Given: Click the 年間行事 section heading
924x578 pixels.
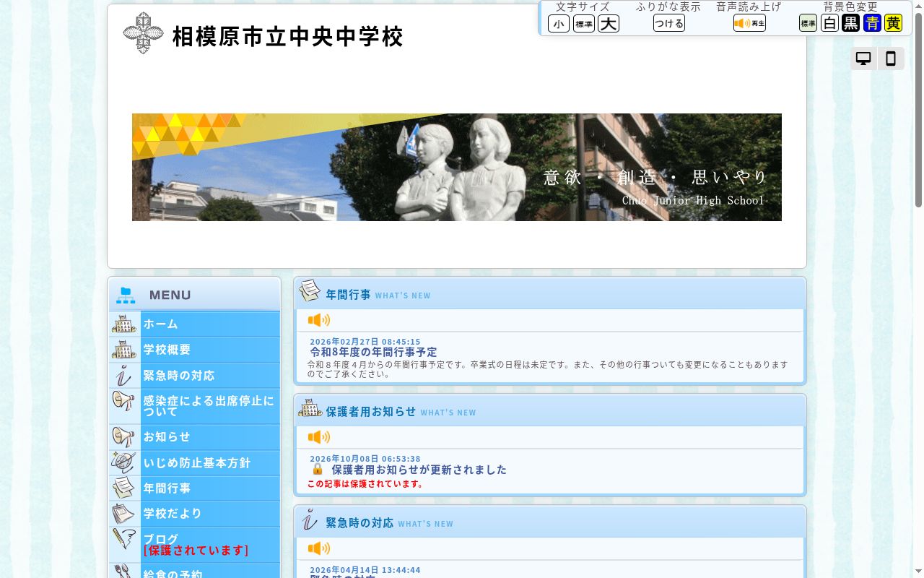Looking at the screenshot, I should pos(348,295).
